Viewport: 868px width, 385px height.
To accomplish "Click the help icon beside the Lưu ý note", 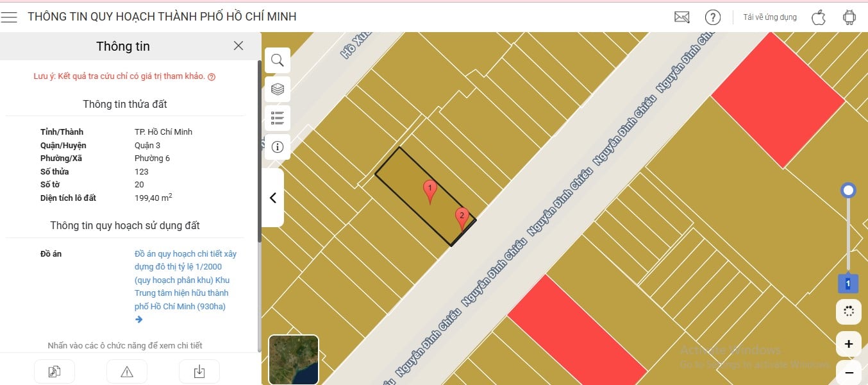I will coord(212,76).
